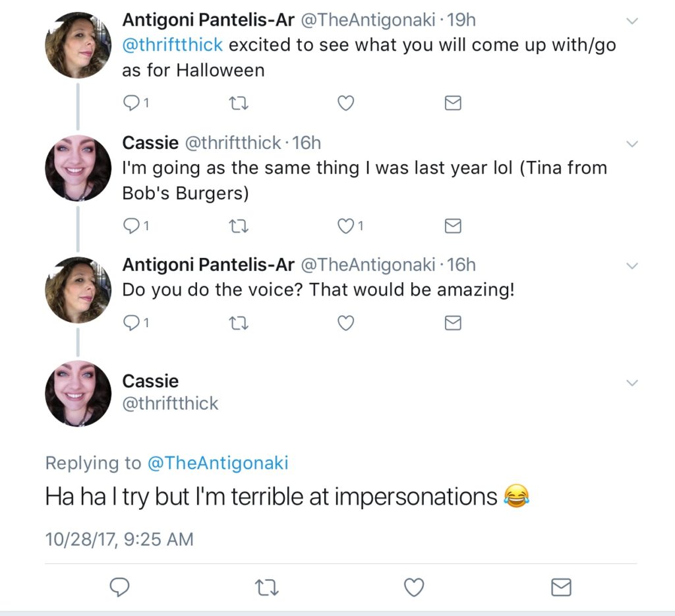Image resolution: width=675 pixels, height=616 pixels.
Task: Open @TheAntigonaki link in 'Replying to'
Action: (218, 464)
